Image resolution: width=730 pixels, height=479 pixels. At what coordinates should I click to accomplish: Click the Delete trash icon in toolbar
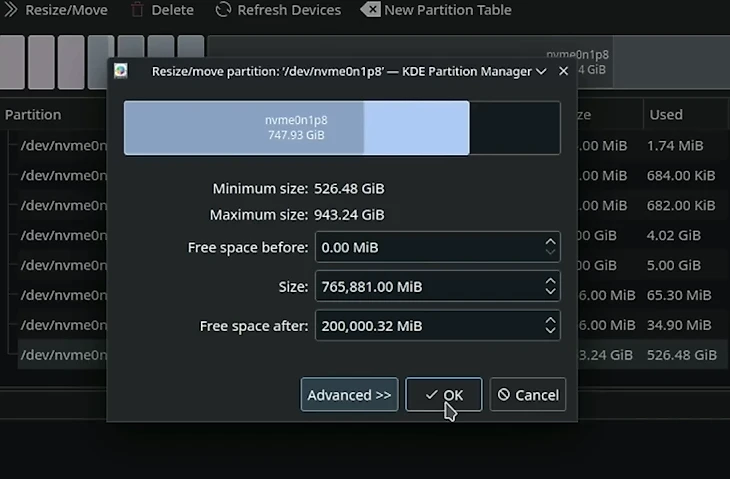(137, 10)
